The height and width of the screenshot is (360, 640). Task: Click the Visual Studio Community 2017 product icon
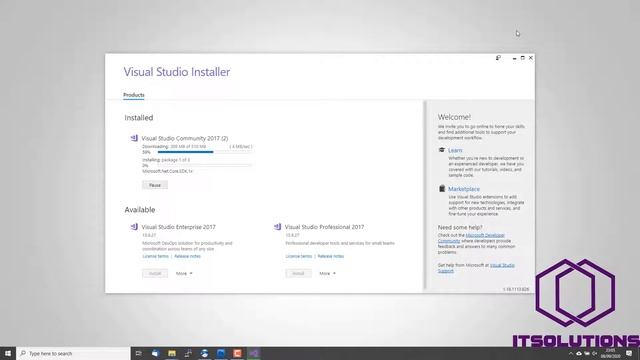coord(134,138)
